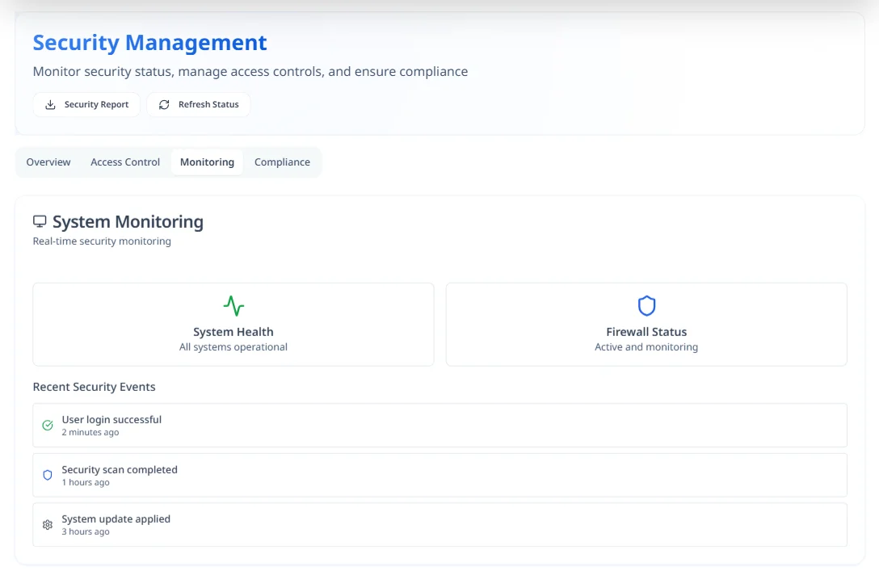Image resolution: width=879 pixels, height=588 pixels.
Task: Click the '1 hours ago' timestamp
Action: click(x=86, y=483)
